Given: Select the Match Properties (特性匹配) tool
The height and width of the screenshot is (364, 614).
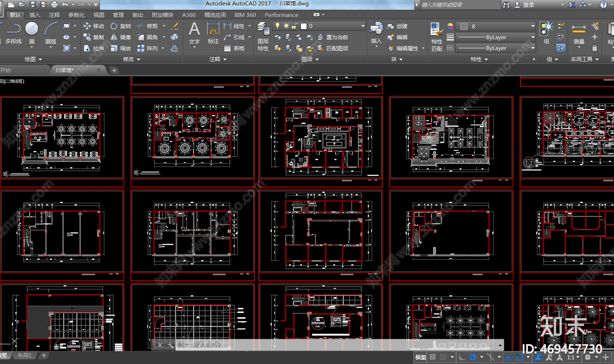Looking at the screenshot, I should click(x=437, y=36).
